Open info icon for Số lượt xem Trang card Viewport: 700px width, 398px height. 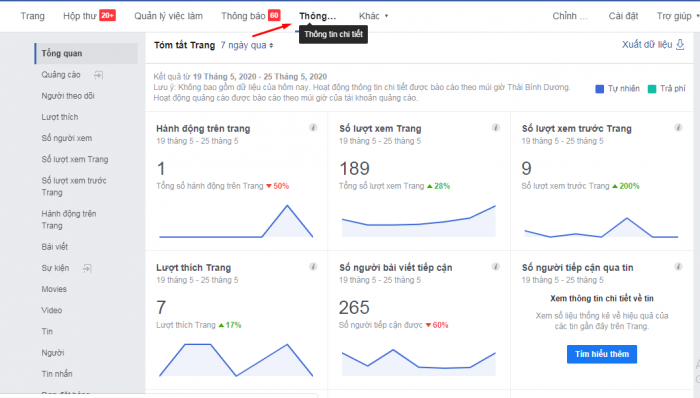(496, 128)
